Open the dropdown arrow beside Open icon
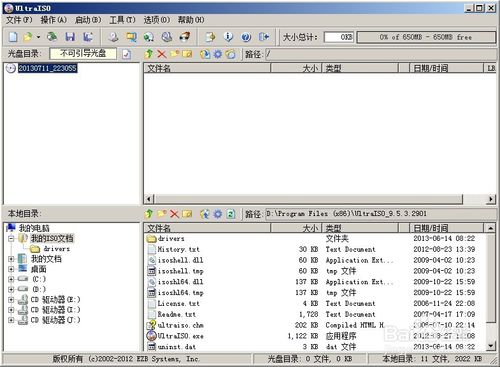Viewport: 500px width, 367px height. 38,37
